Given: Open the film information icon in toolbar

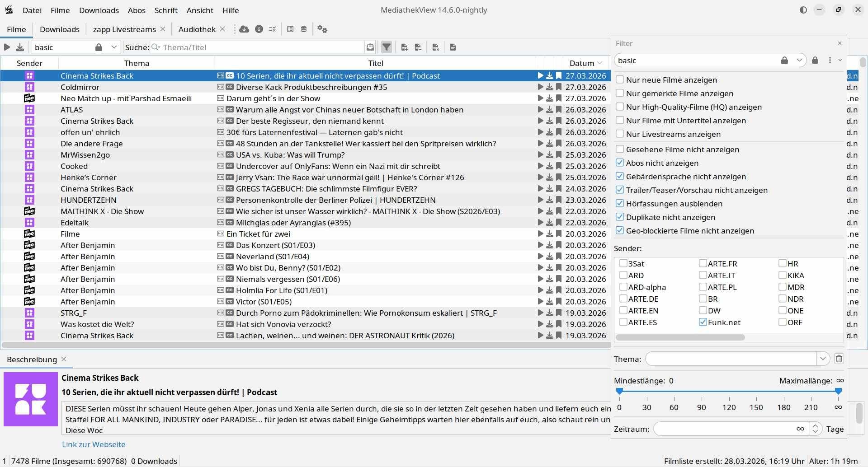Looking at the screenshot, I should pos(259,29).
